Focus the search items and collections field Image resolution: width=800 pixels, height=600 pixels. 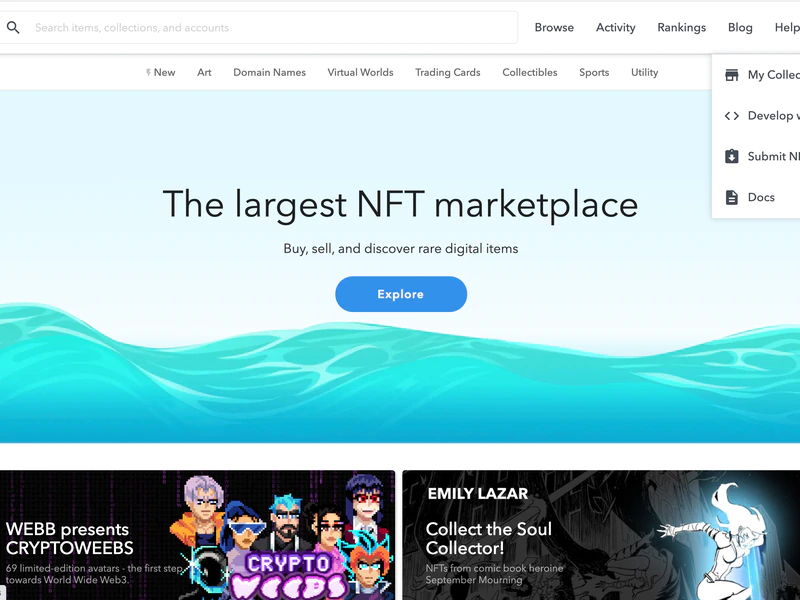(x=258, y=28)
